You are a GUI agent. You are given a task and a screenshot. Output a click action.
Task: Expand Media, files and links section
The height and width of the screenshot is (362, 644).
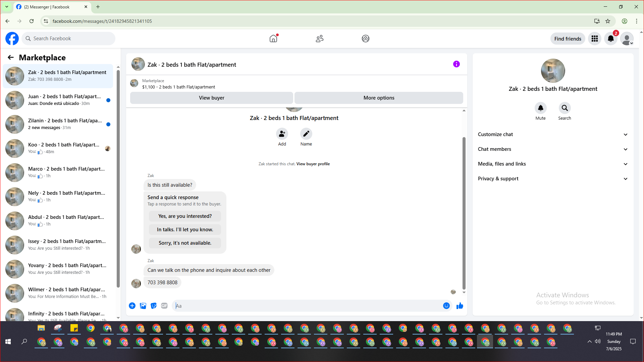pos(552,164)
